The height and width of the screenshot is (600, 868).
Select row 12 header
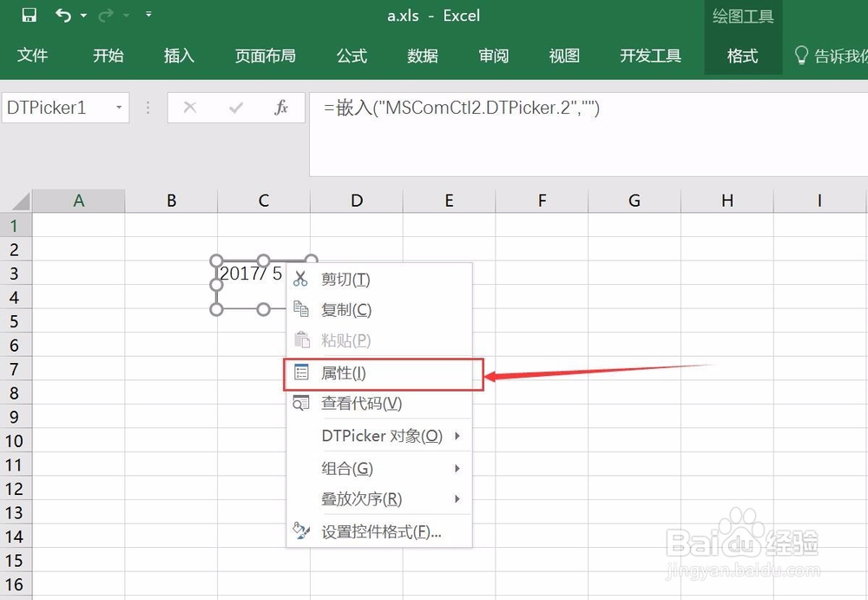pyautogui.click(x=16, y=489)
